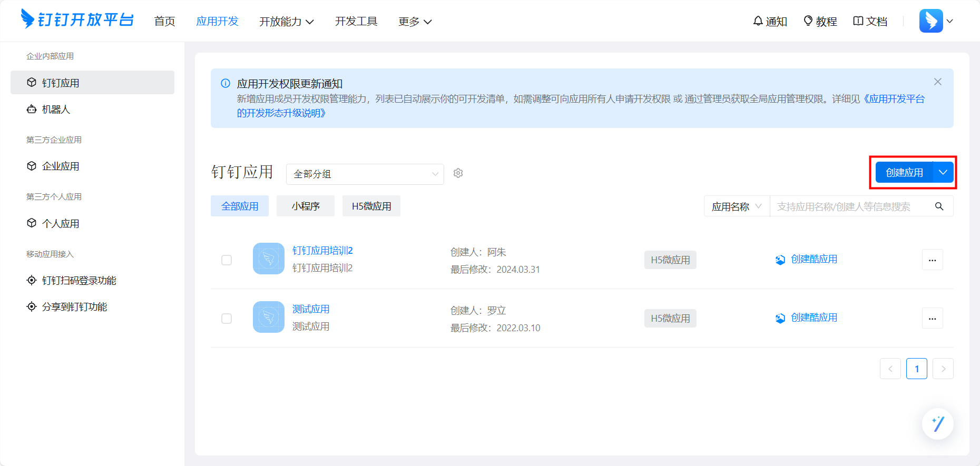Expand 更多 menu
980x466 pixels.
pyautogui.click(x=415, y=21)
